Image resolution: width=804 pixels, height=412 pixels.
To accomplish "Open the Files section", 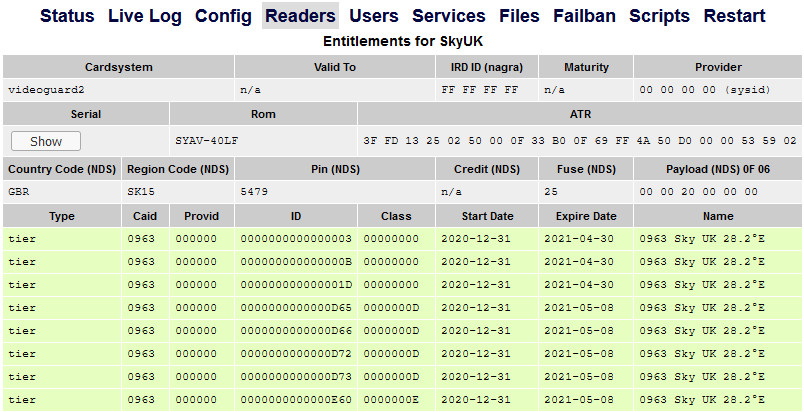I will point(519,16).
